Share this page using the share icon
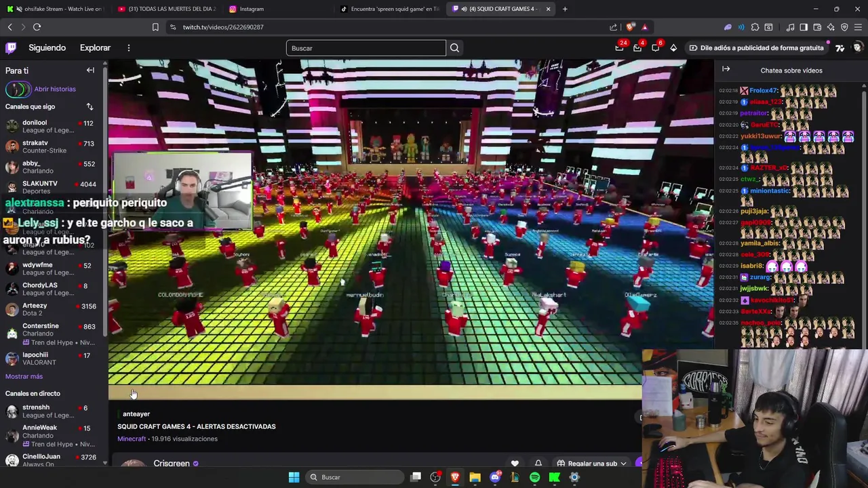Viewport: 868px width, 488px height. coord(614,27)
